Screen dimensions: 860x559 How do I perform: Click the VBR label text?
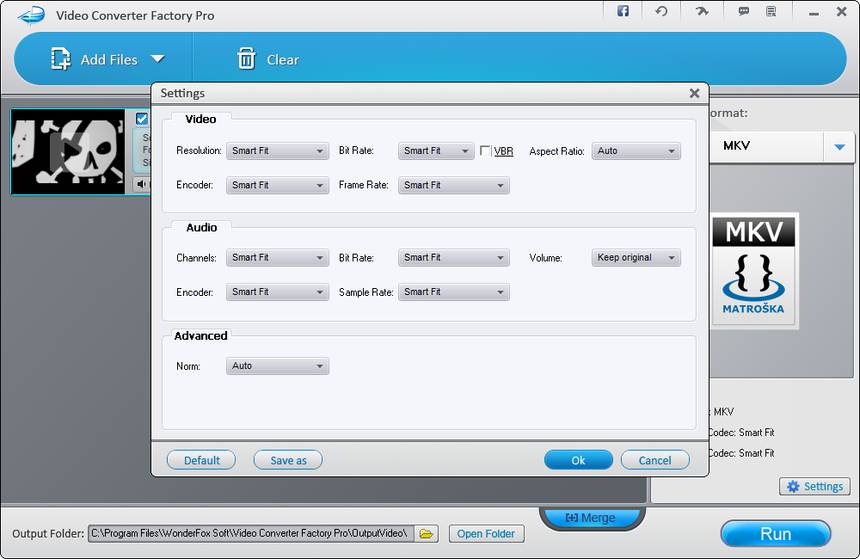click(503, 151)
